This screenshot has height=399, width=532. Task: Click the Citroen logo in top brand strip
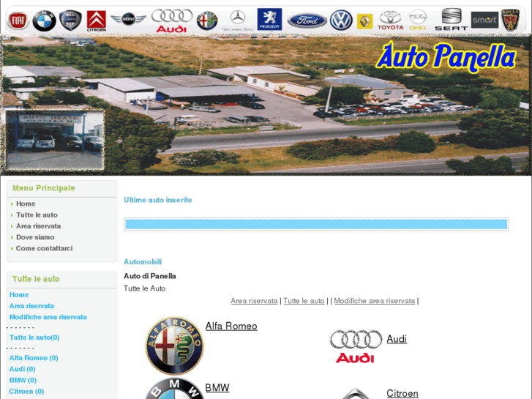[x=96, y=20]
